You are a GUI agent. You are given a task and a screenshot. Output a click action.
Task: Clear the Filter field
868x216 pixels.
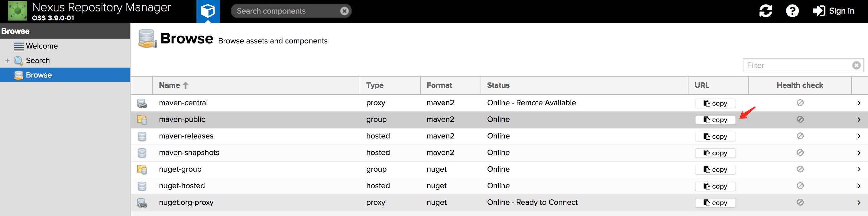856,65
